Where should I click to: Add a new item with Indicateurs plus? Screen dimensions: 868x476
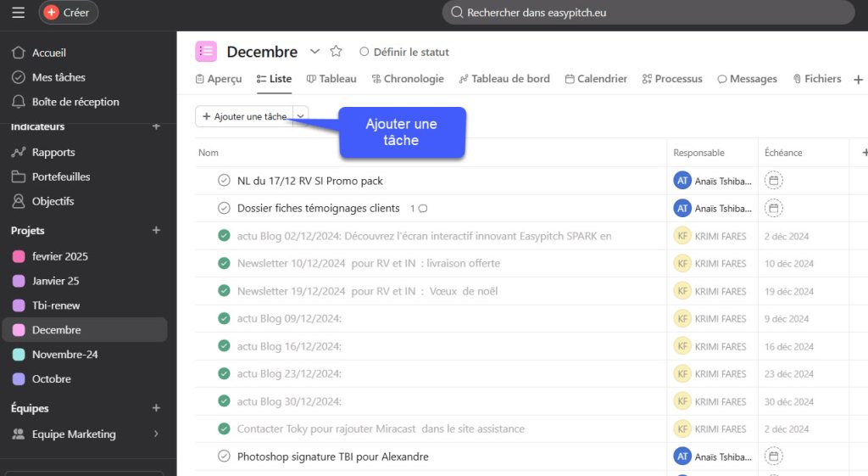(156, 126)
